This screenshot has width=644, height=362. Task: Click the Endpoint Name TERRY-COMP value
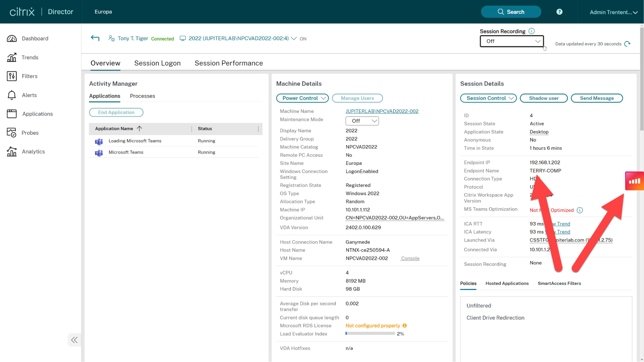(x=545, y=171)
